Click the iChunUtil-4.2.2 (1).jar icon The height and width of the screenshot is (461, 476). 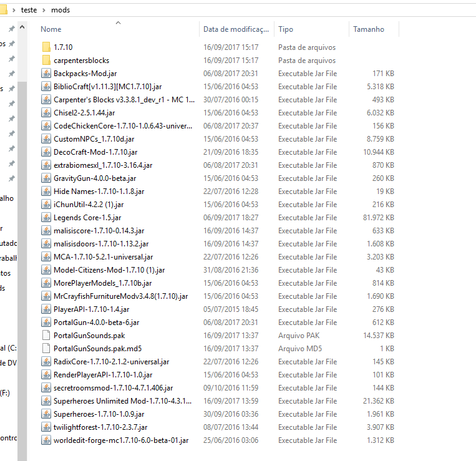pos(46,204)
